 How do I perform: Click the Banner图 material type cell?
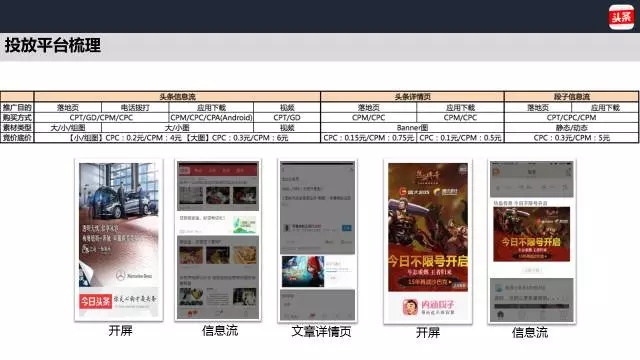tap(412, 128)
